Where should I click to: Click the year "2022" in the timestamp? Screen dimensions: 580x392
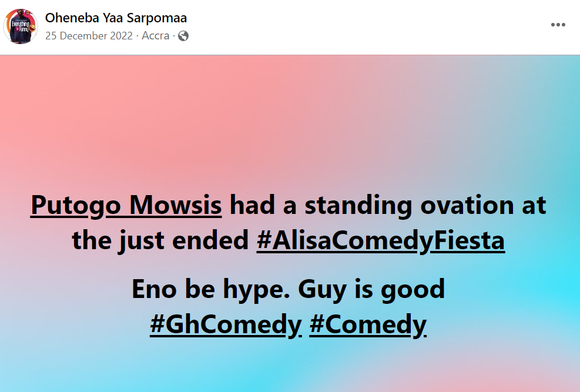(122, 36)
